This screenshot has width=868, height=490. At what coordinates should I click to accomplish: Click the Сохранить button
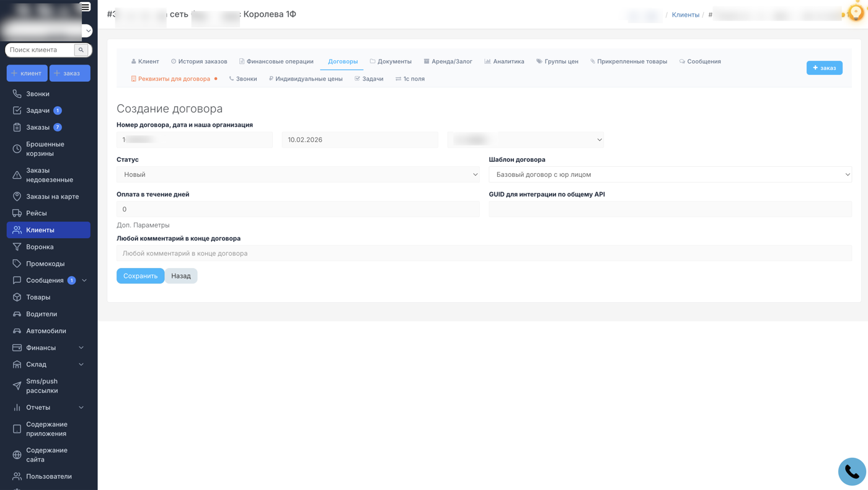(x=140, y=276)
